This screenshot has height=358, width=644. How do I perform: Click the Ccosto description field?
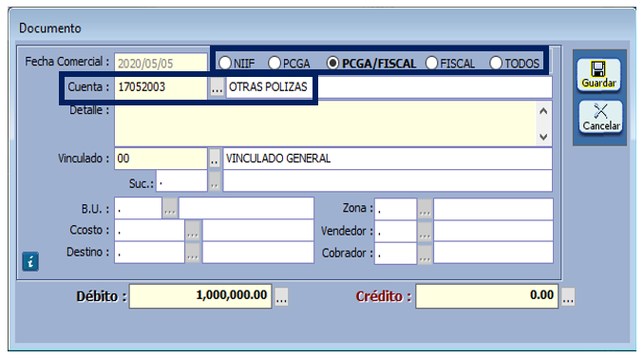point(258,231)
